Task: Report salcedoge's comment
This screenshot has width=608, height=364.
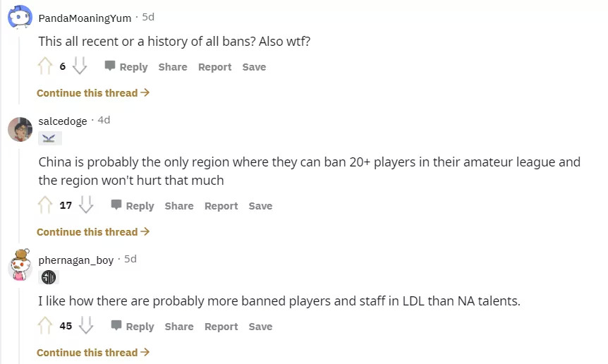Action: pos(221,206)
